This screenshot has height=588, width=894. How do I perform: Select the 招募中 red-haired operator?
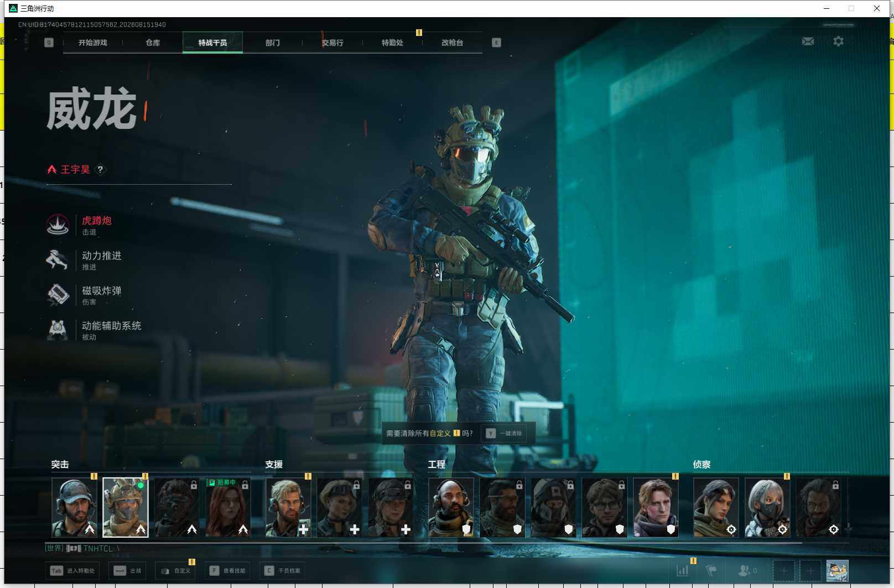pyautogui.click(x=228, y=507)
